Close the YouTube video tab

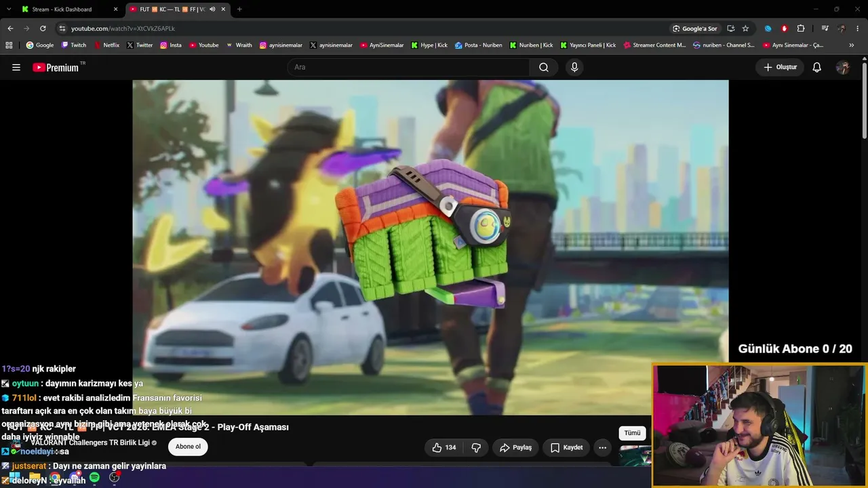click(x=223, y=9)
